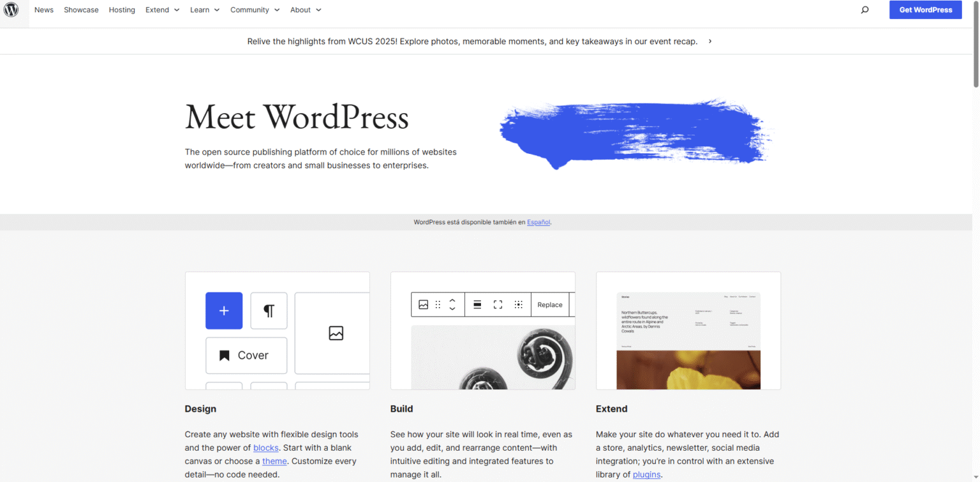The height and width of the screenshot is (482, 980).
Task: Click the image icon in Build toolbar
Action: (x=423, y=305)
